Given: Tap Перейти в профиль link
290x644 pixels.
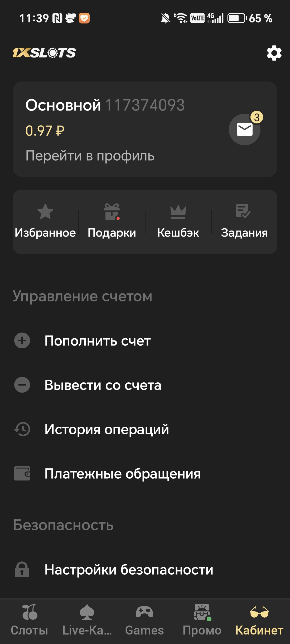Looking at the screenshot, I should [x=90, y=156].
